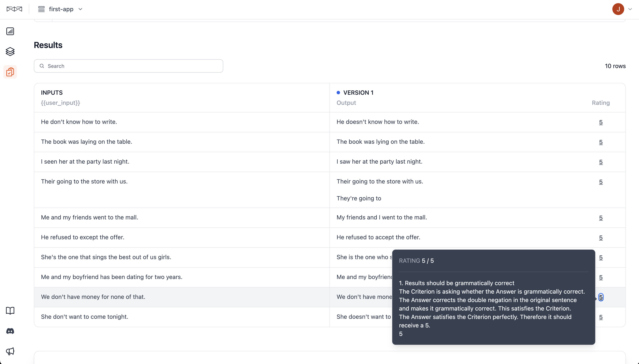This screenshot has height=364, width=639.
Task: Select the clipboard evaluations sidebar icon
Action: click(x=10, y=72)
